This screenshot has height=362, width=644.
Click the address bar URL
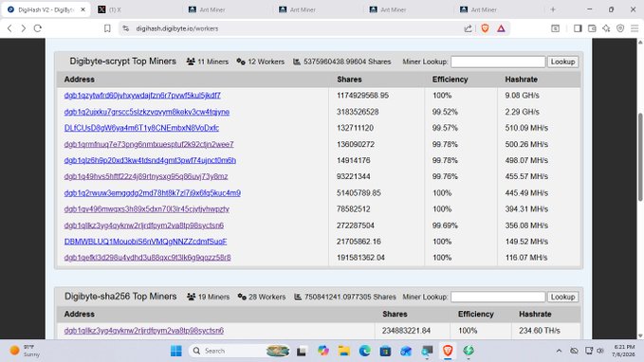(x=177, y=28)
